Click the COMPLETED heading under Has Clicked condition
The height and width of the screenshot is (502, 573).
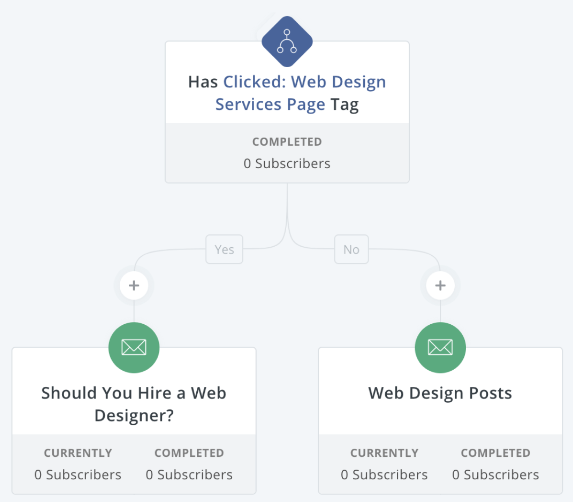[287, 142]
